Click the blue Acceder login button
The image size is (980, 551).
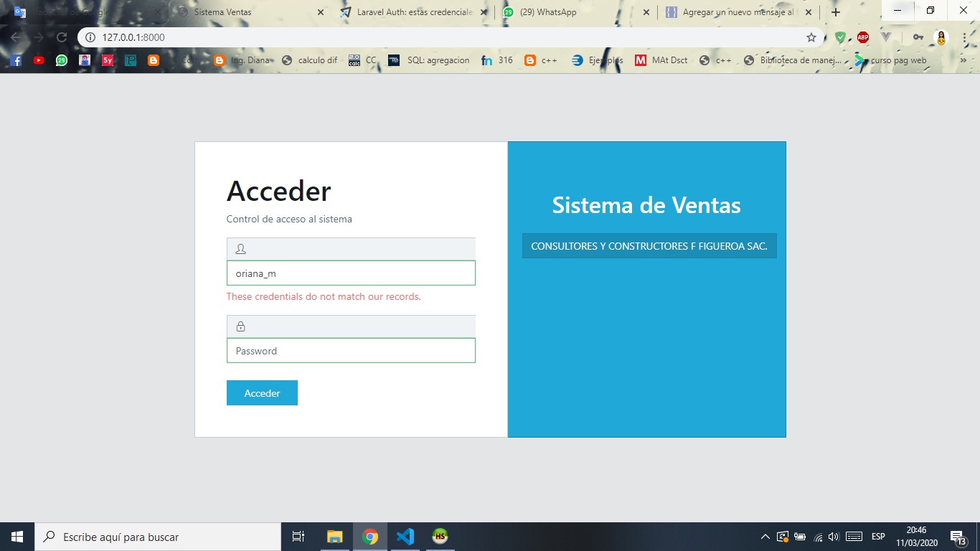pyautogui.click(x=262, y=393)
